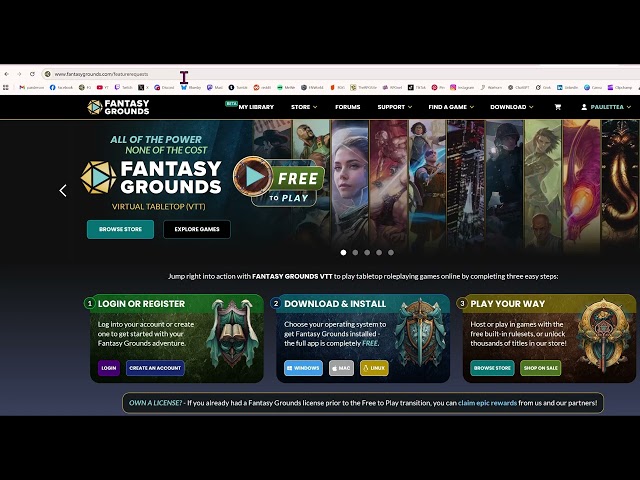Click the Windows download button
This screenshot has width=640, height=480.
(x=303, y=368)
